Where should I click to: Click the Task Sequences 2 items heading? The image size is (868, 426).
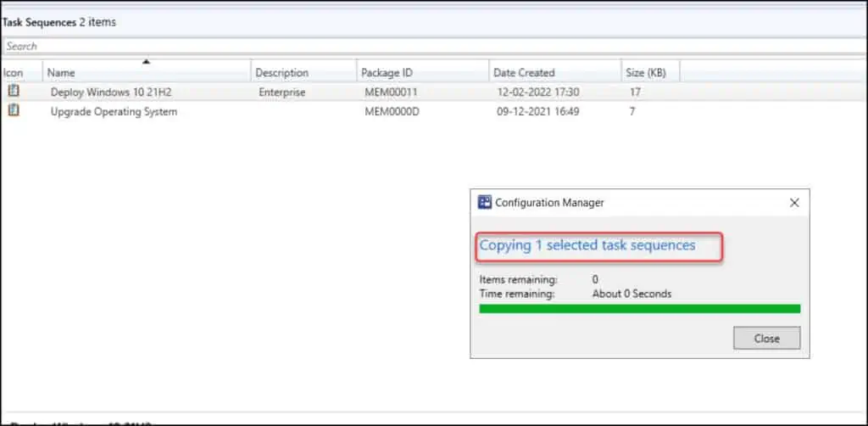[x=59, y=23]
